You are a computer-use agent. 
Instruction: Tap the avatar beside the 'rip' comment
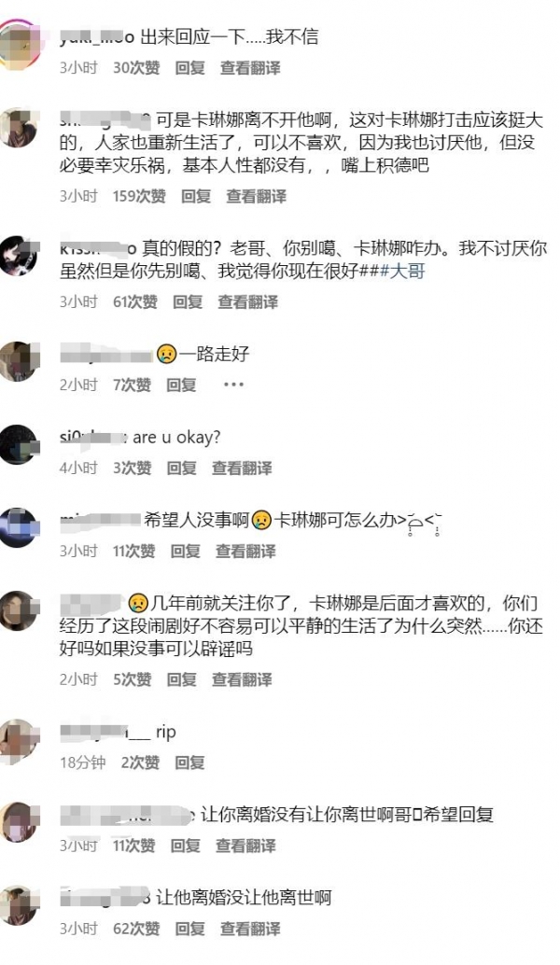(19, 739)
